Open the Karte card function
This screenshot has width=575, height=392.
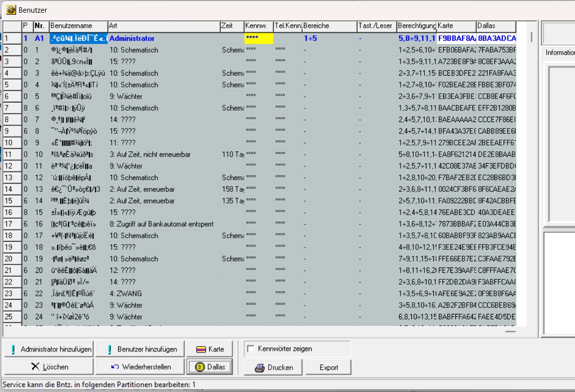210,349
